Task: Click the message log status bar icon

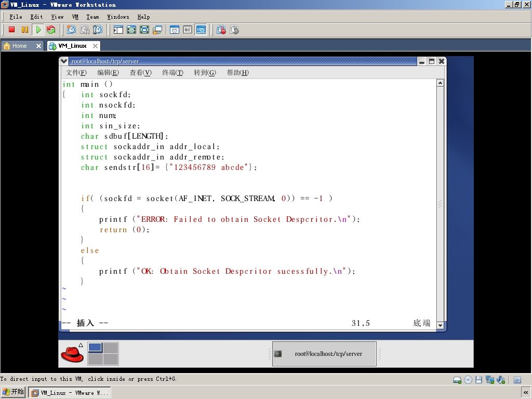Action: click(517, 380)
